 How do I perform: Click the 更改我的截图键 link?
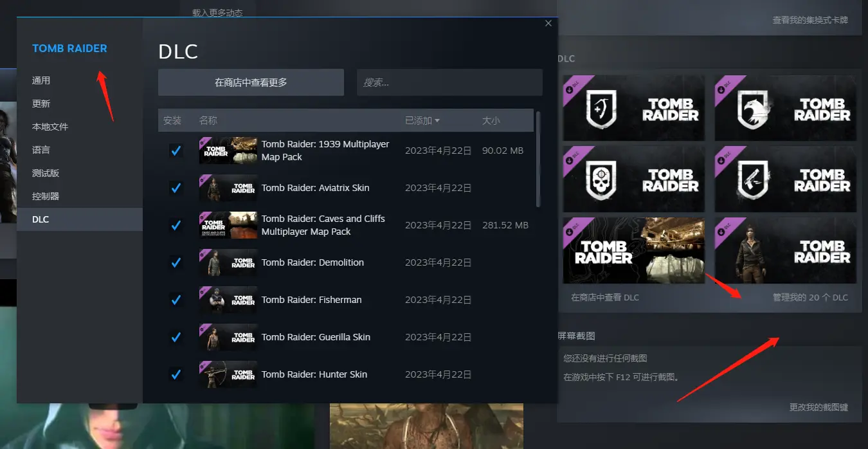coord(818,407)
